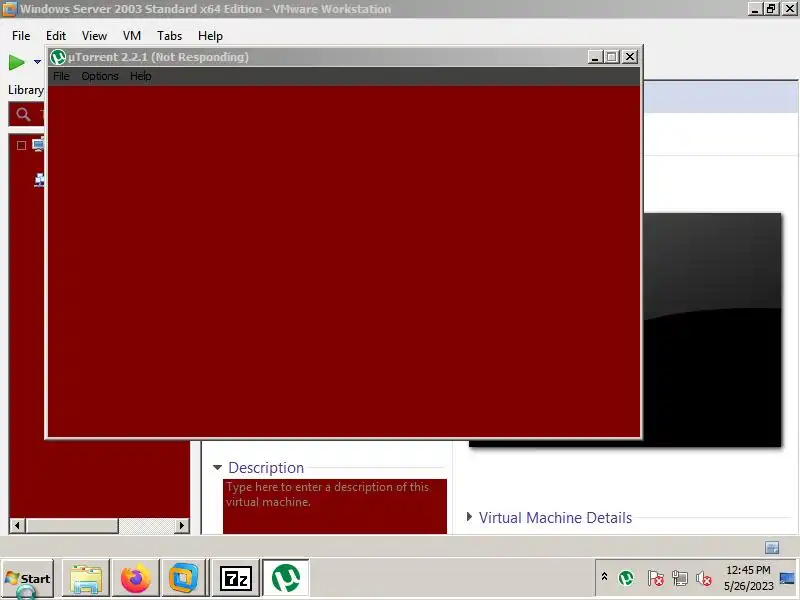Collapse the library tree root node box
Viewport: 800px width, 600px height.
pos(21,145)
